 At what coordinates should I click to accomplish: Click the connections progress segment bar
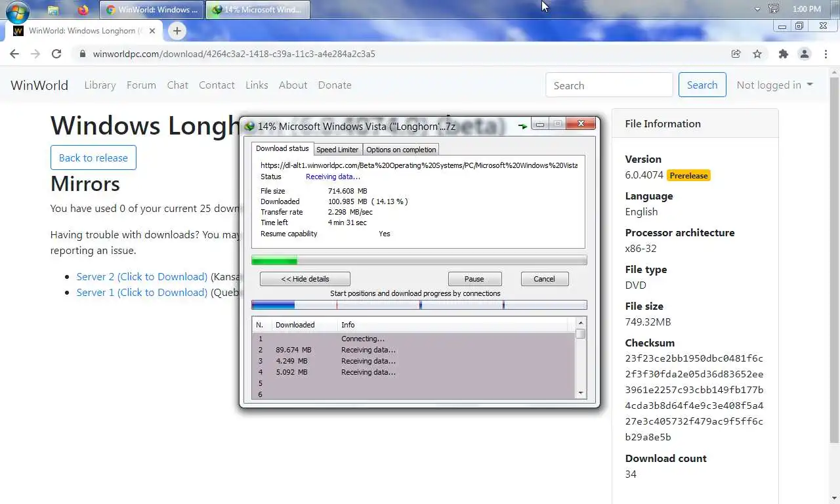pyautogui.click(x=419, y=305)
